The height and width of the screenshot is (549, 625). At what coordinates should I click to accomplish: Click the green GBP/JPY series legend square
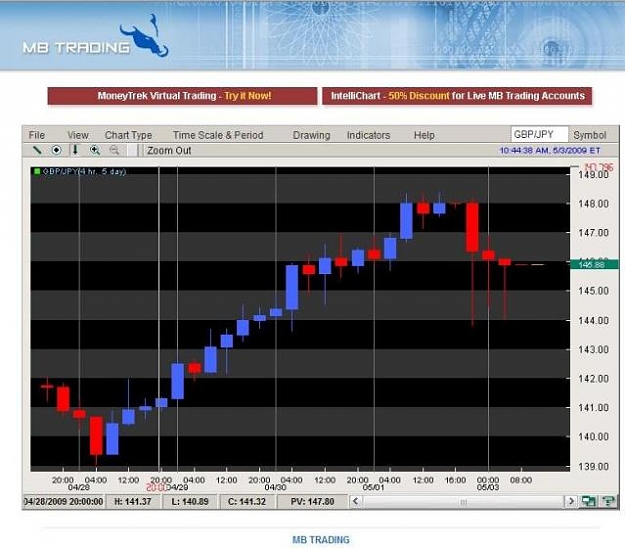(x=37, y=171)
